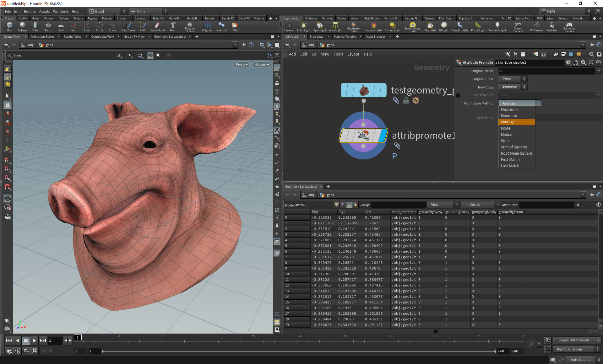Image resolution: width=603 pixels, height=364 pixels.
Task: Click the Font shelf tool
Action: (x=173, y=27)
